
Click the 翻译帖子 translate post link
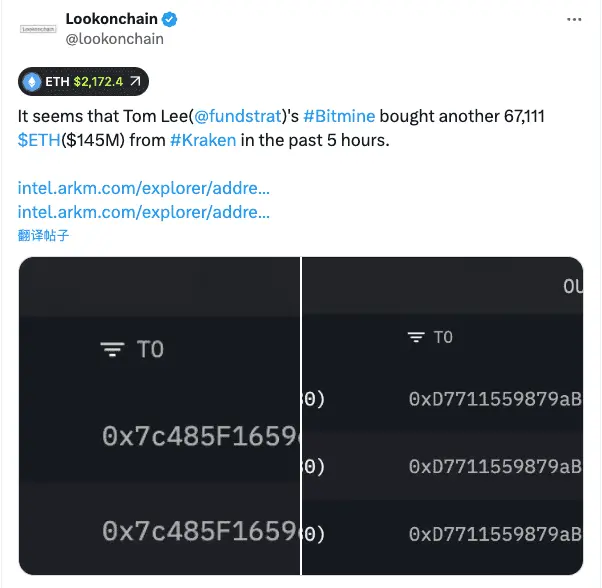[43, 235]
